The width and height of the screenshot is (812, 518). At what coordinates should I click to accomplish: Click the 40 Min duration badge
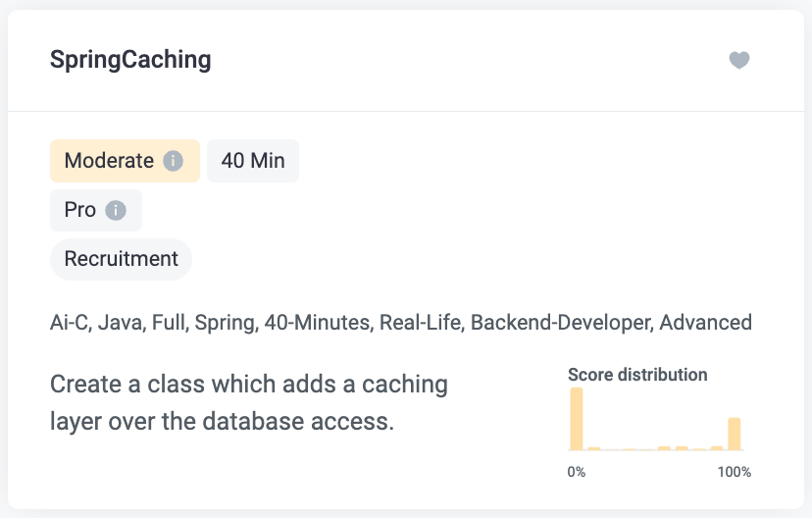(x=253, y=161)
